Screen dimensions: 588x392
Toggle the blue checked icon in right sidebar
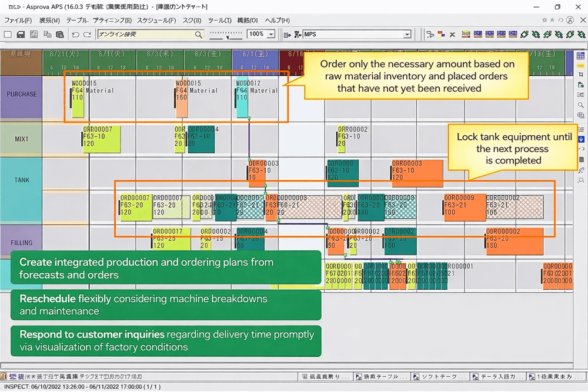581,139
